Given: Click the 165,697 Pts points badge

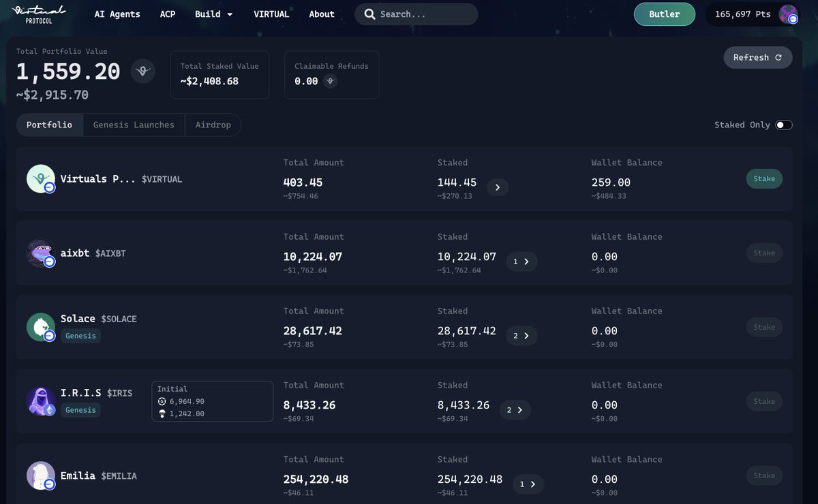Looking at the screenshot, I should (x=744, y=14).
